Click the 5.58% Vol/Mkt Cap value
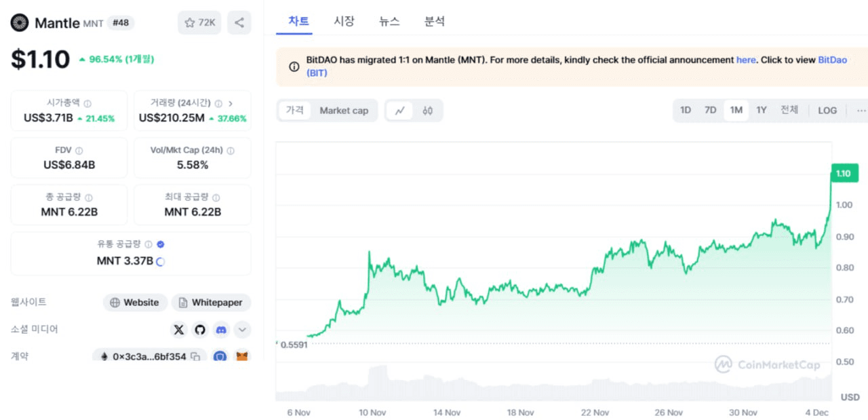Image resolution: width=868 pixels, height=420 pixels. pyautogui.click(x=193, y=165)
